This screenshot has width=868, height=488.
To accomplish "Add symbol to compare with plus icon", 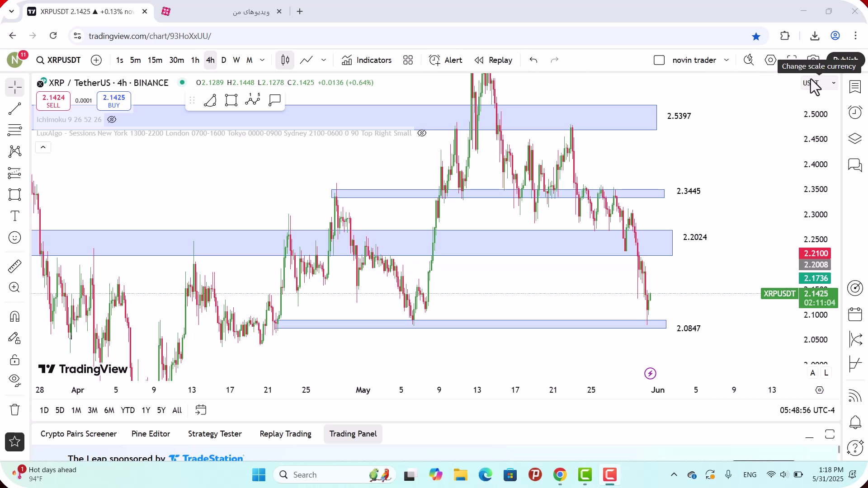I will click(x=96, y=60).
